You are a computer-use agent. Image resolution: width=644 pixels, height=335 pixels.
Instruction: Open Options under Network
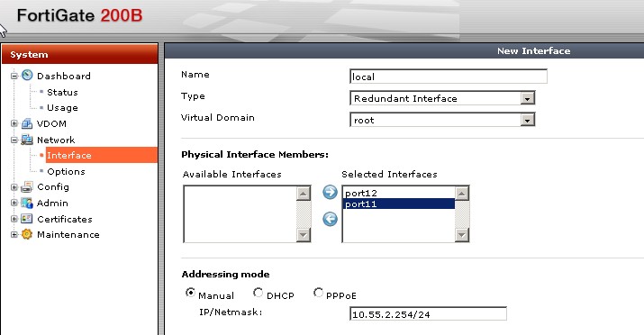(66, 172)
